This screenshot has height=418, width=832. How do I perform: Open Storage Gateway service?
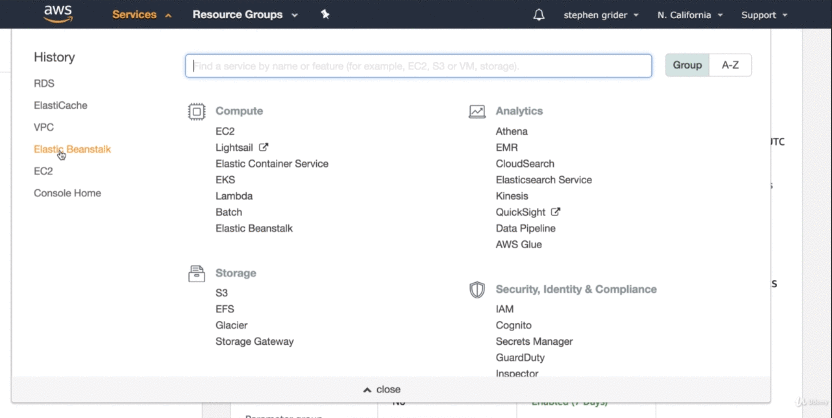(255, 342)
